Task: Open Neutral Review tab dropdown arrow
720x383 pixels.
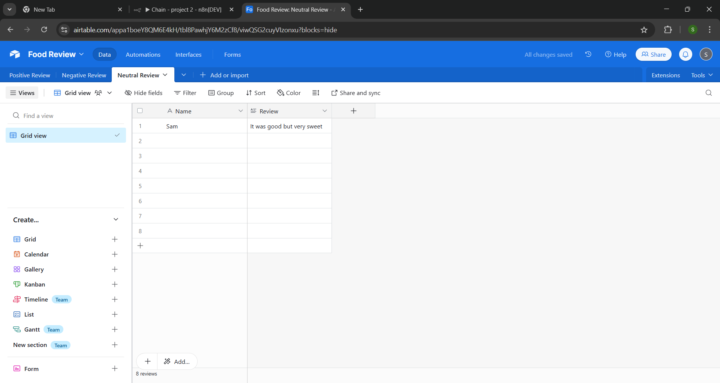Action: click(x=165, y=75)
